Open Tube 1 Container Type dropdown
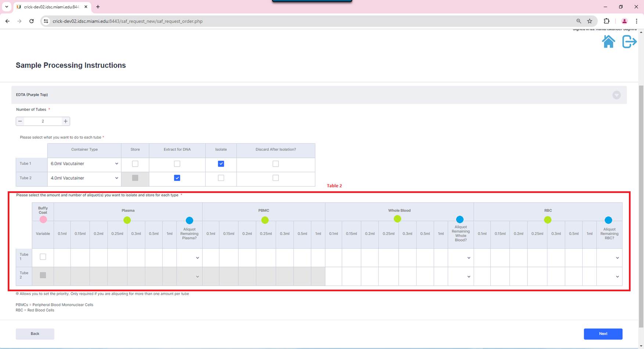The height and width of the screenshot is (349, 644). tap(84, 164)
